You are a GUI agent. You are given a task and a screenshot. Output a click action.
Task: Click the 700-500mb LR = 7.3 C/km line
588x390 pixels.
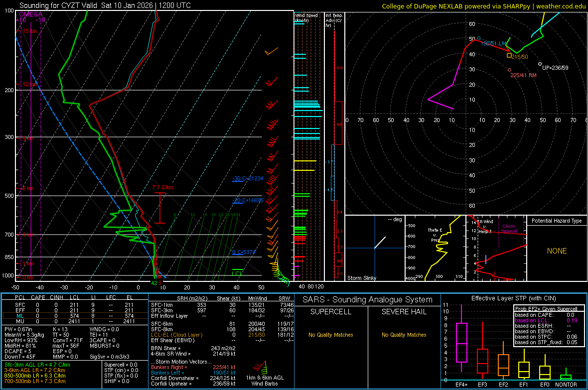pos(35,381)
